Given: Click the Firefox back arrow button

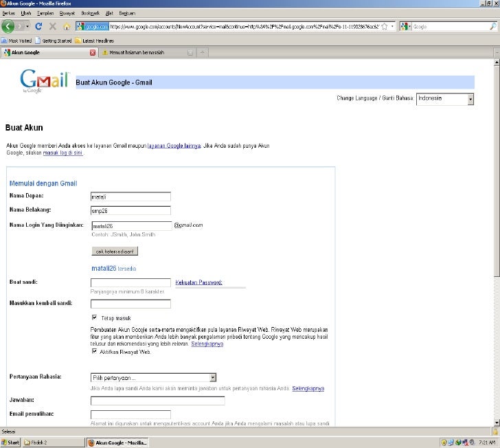Looking at the screenshot, I should pos(8,26).
